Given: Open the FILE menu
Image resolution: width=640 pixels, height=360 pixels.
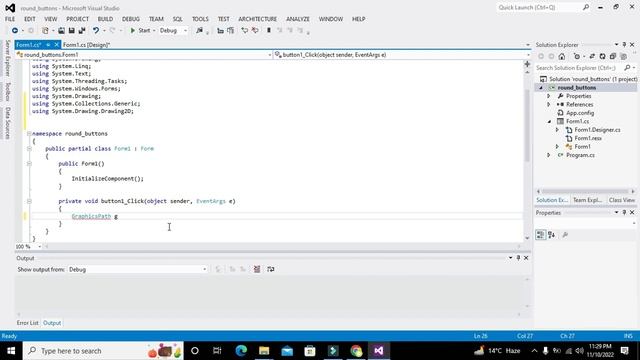Looking at the screenshot, I should tap(10, 19).
